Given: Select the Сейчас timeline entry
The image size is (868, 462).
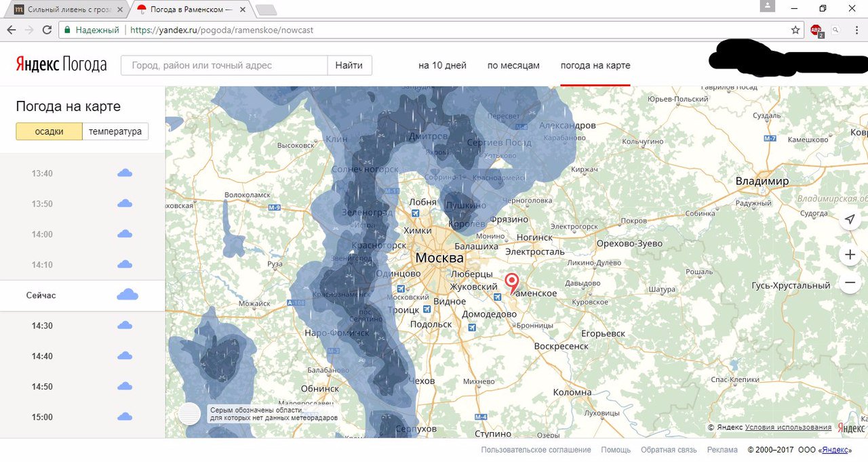Looking at the screenshot, I should coord(83,295).
